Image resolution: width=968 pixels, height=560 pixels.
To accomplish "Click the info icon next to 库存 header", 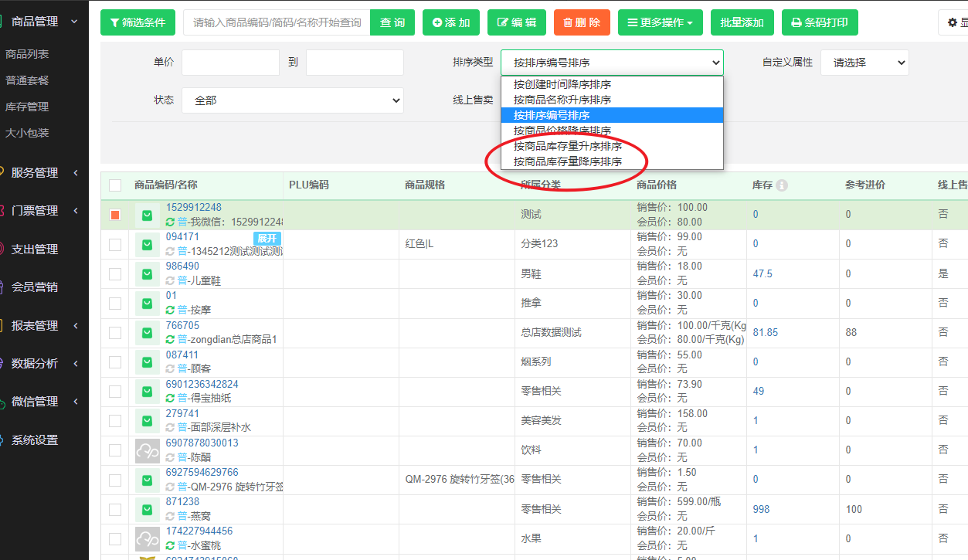I will pyautogui.click(x=782, y=185).
